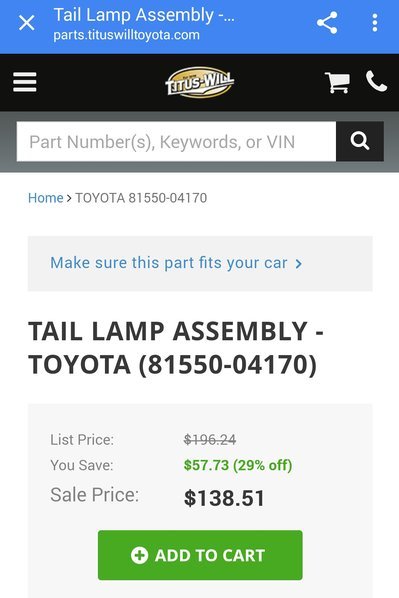Viewport: 399px width, 598px height.
Task: Tap the parts.tituswilltoyota.com URL
Action: pos(126,35)
